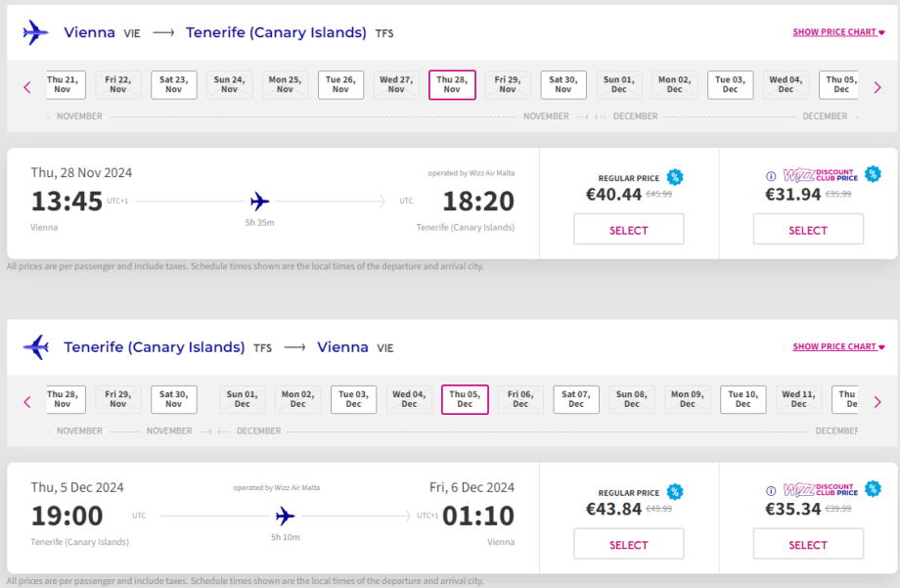
Task: Click the discount percent badge on outbound regular price
Action: pyautogui.click(x=675, y=177)
